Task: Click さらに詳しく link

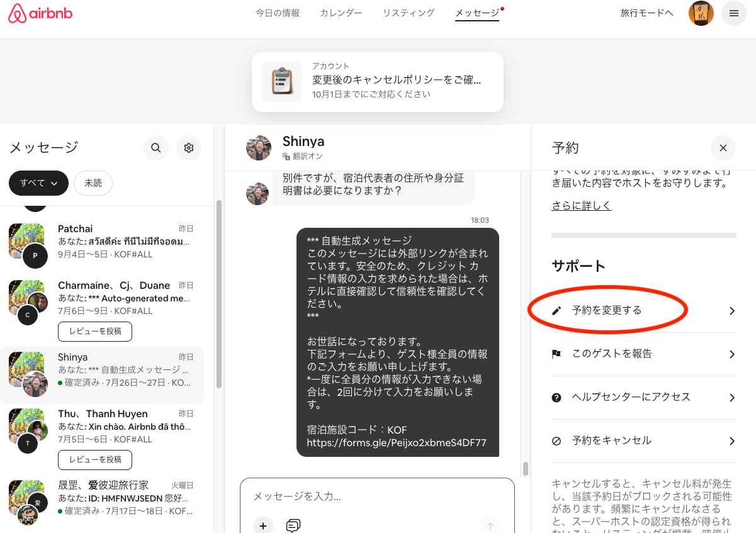Action: click(x=581, y=206)
